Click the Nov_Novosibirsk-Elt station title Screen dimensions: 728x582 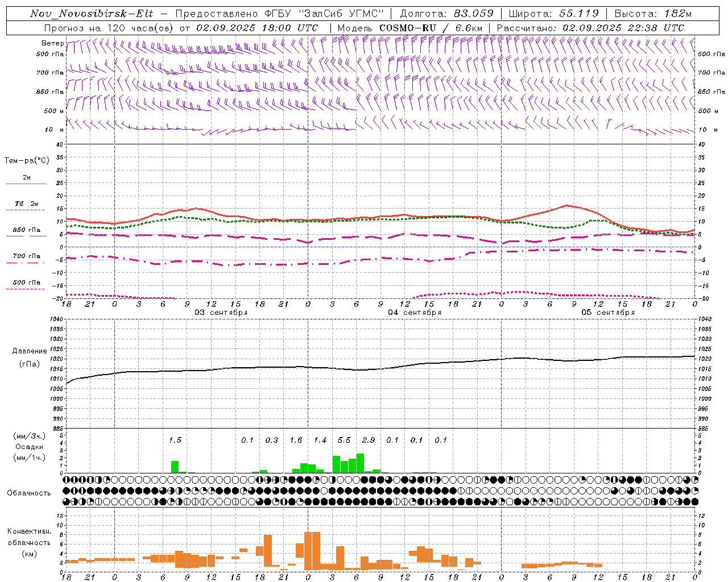point(92,14)
